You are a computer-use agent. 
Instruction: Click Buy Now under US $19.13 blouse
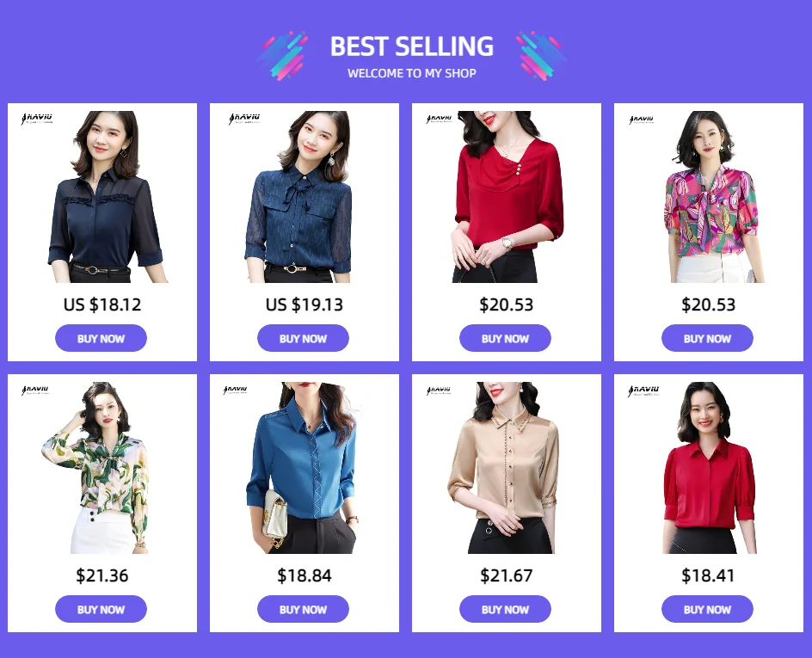pyautogui.click(x=303, y=338)
